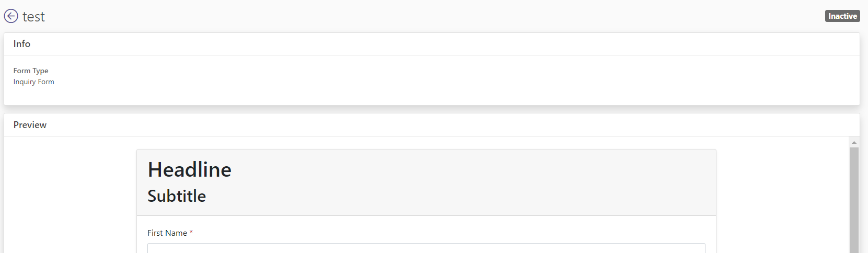Select the Subtitle text in preview
The height and width of the screenshot is (253, 868).
point(177,196)
